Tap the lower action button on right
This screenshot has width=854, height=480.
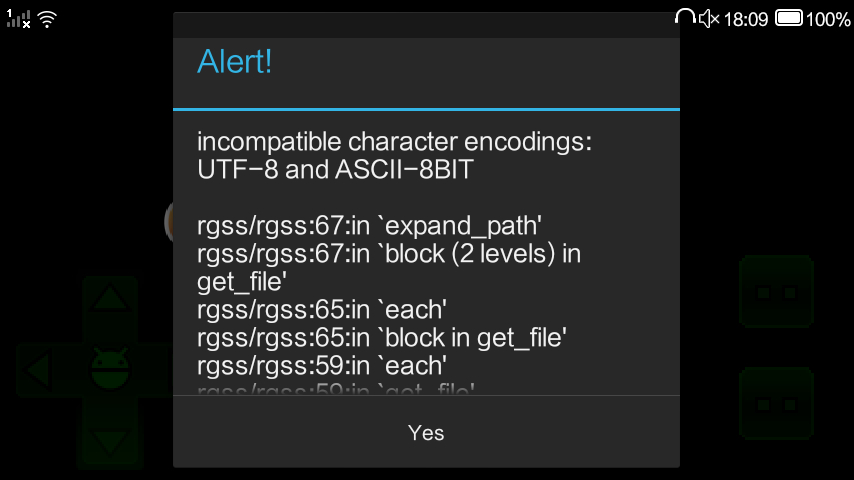pyautogui.click(x=776, y=404)
